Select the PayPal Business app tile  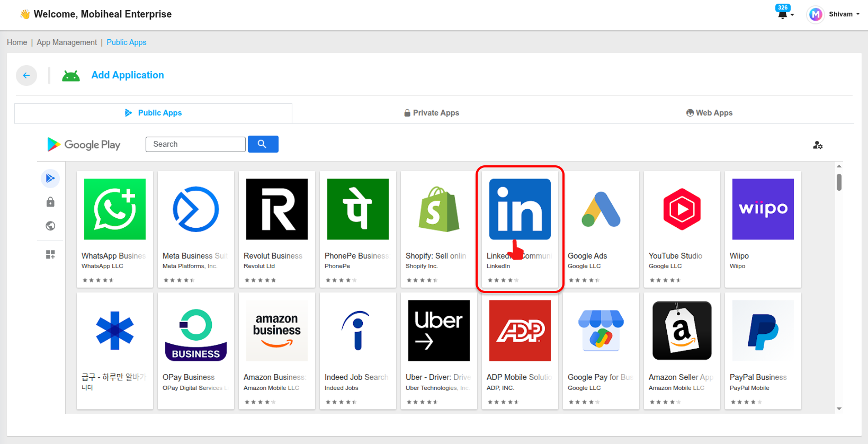763,351
